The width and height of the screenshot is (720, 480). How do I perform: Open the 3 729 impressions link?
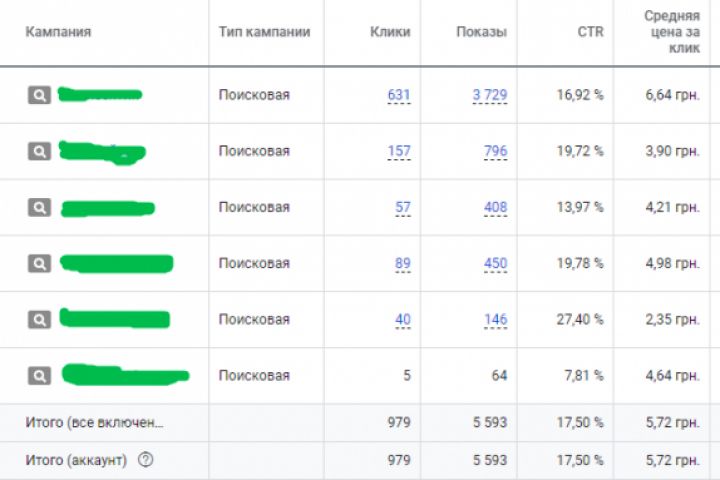[x=490, y=95]
